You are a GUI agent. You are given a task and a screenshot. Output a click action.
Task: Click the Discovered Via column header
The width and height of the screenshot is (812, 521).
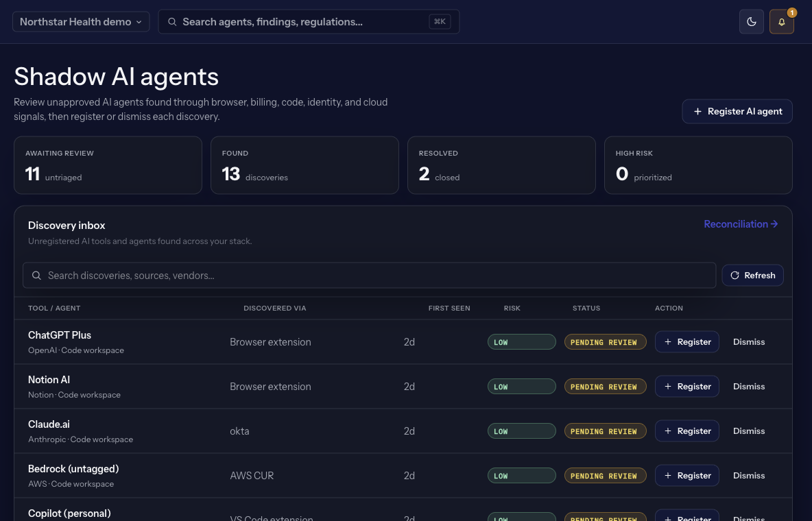[275, 308]
